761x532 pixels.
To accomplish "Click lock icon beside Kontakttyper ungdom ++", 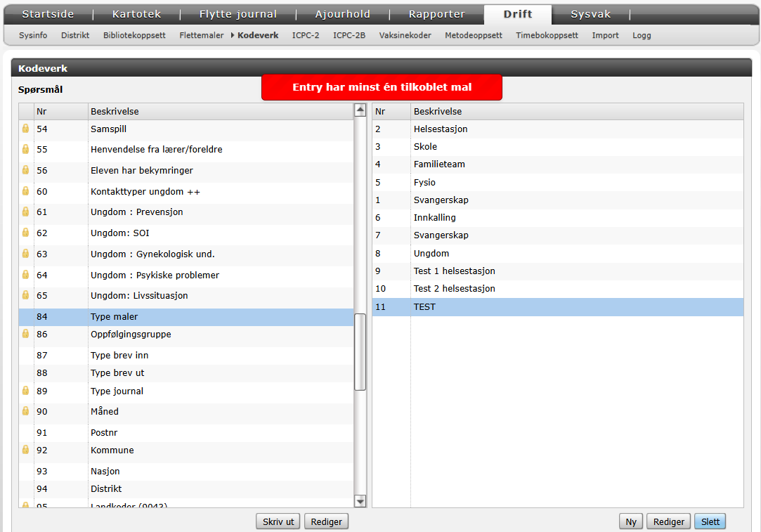I will [26, 191].
